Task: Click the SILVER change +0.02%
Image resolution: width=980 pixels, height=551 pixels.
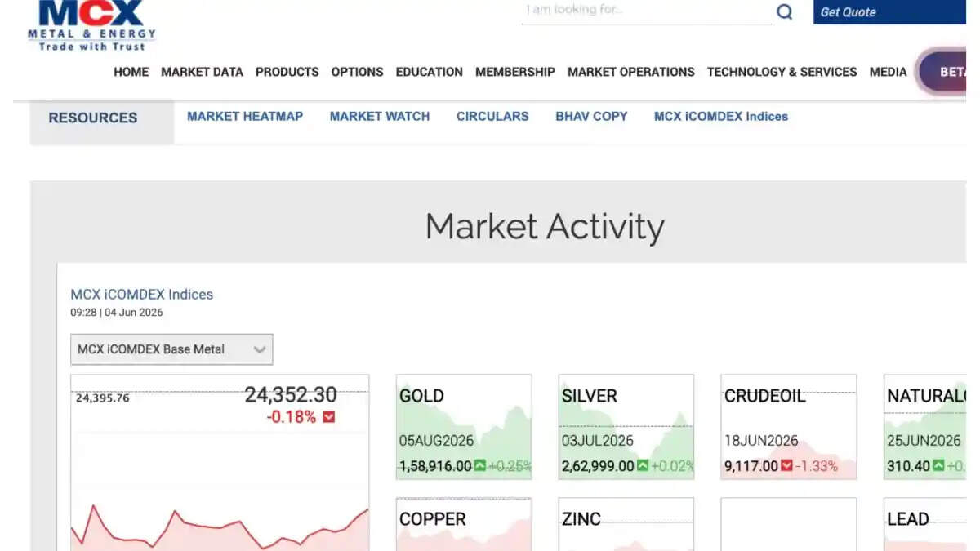Action: tap(672, 466)
